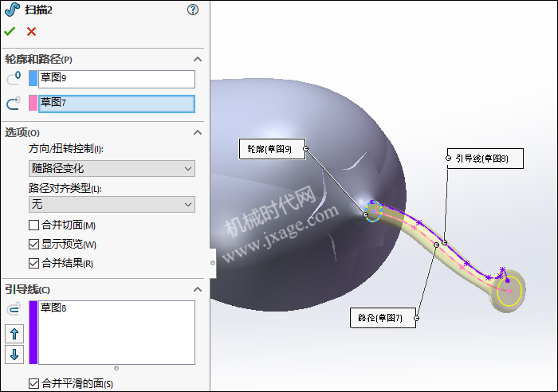Select 草图8 in the guide curves list

(x=53, y=308)
